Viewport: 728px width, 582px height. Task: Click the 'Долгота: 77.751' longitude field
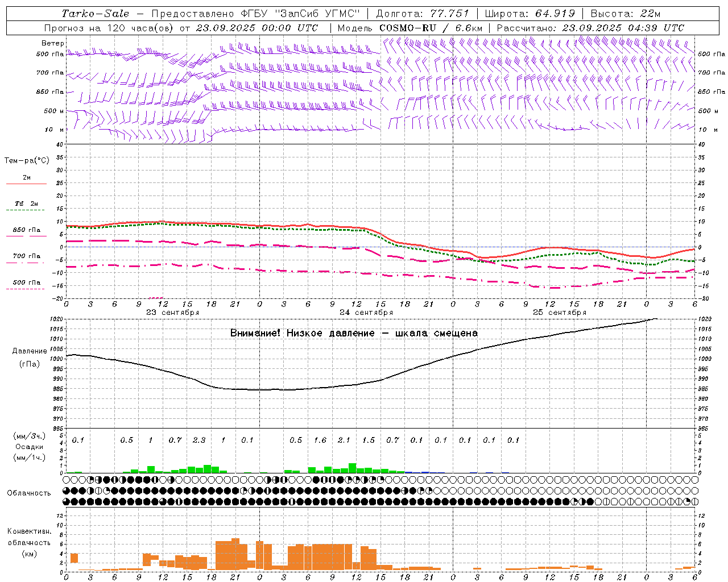click(423, 14)
